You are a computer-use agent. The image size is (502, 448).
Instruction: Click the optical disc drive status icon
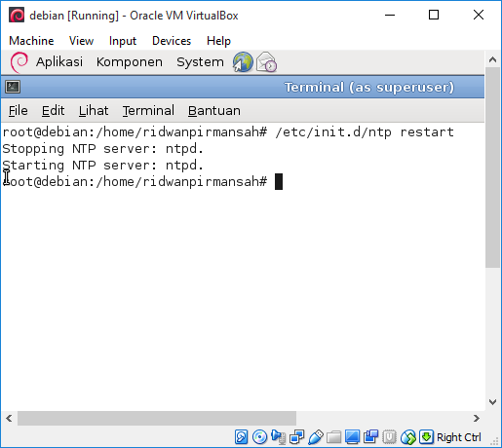[259, 437]
